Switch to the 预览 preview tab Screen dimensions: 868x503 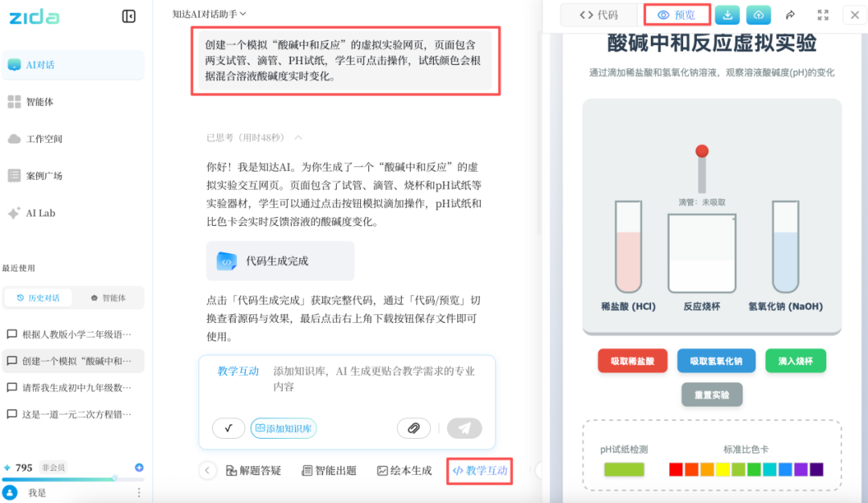click(677, 15)
